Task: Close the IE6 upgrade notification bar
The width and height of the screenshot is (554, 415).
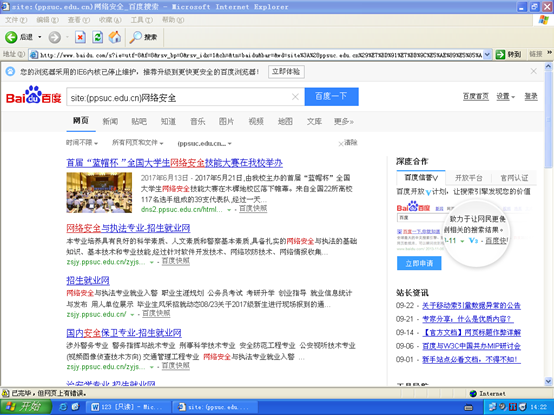Action: tap(534, 71)
